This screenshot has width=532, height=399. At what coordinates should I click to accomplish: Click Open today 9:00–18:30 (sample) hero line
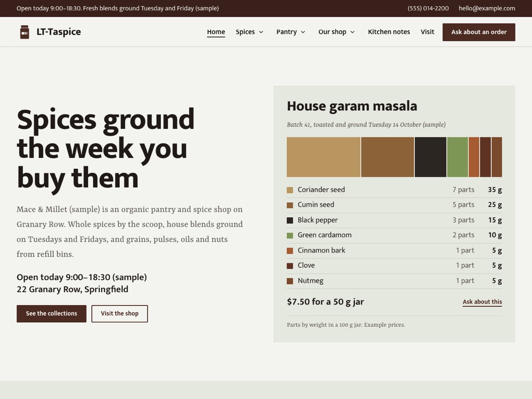82,278
